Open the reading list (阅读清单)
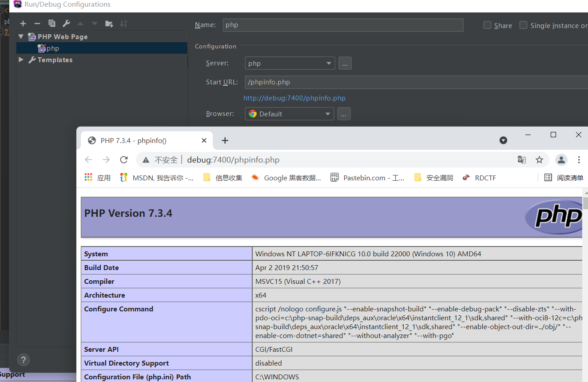The width and height of the screenshot is (588, 382). [564, 178]
